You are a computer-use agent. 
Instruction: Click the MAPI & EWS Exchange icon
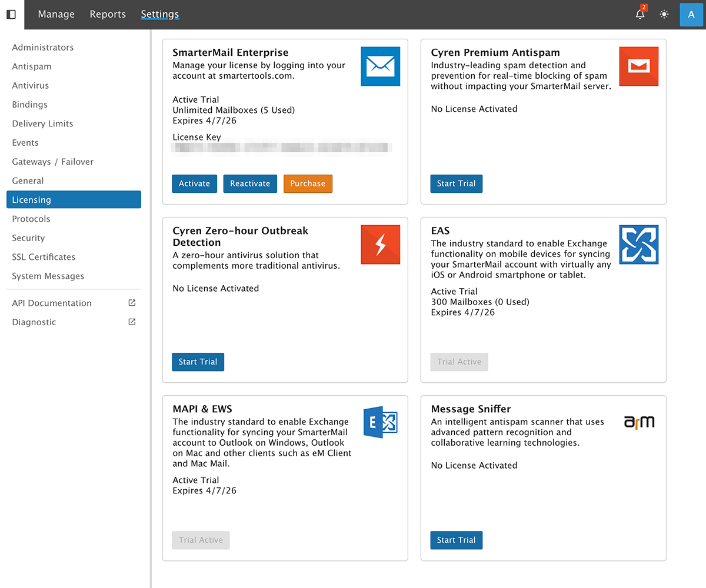[x=380, y=422]
